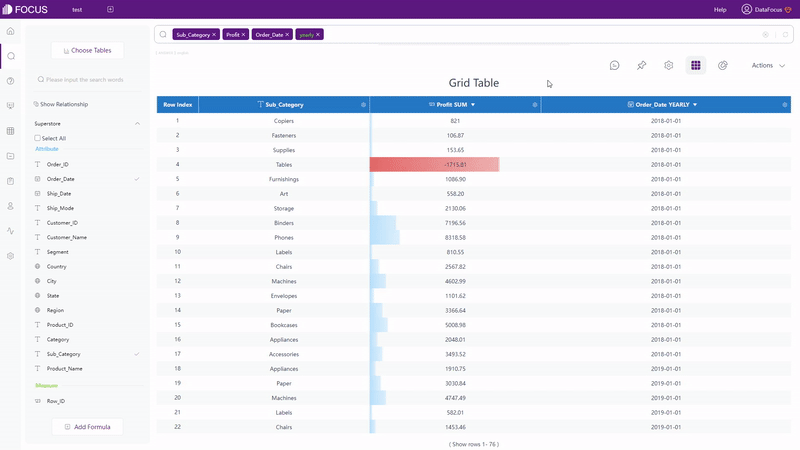Open Profit SUM column settings icon
This screenshot has height=450, width=800.
pos(535,105)
